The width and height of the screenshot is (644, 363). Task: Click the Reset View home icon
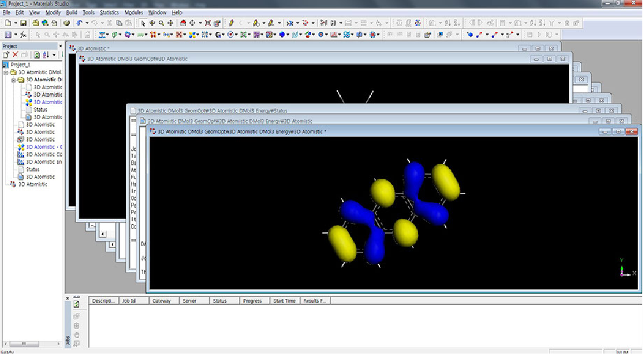point(183,23)
